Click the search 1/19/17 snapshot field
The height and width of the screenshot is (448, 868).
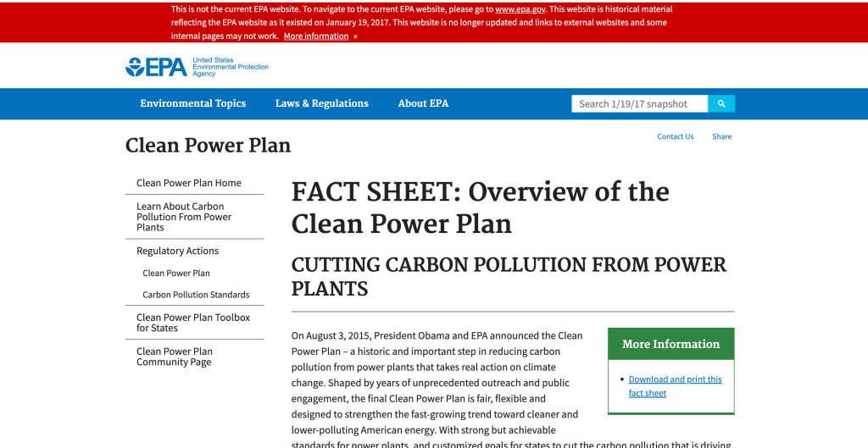tap(640, 103)
